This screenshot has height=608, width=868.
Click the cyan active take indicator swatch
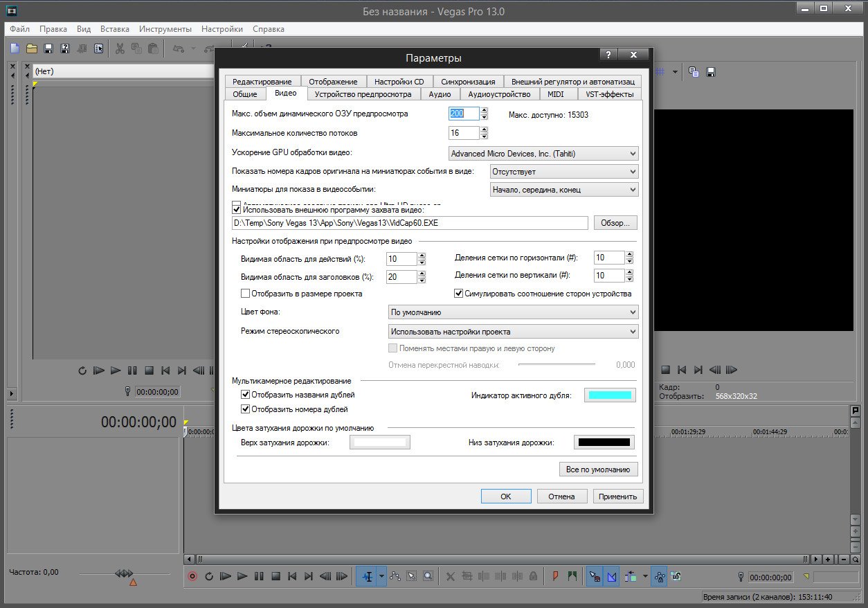pyautogui.click(x=610, y=395)
